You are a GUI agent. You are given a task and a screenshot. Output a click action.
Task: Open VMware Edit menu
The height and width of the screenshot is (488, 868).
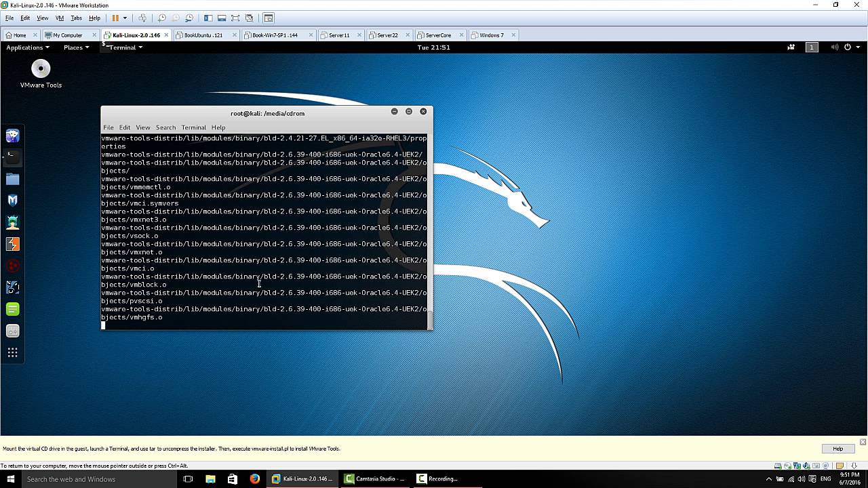[x=25, y=18]
